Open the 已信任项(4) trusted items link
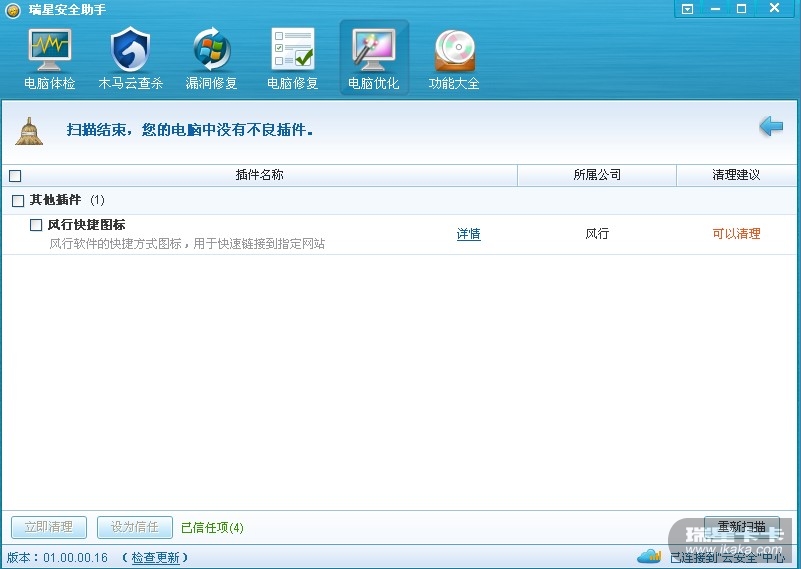Image resolution: width=801 pixels, height=569 pixels. click(x=213, y=528)
